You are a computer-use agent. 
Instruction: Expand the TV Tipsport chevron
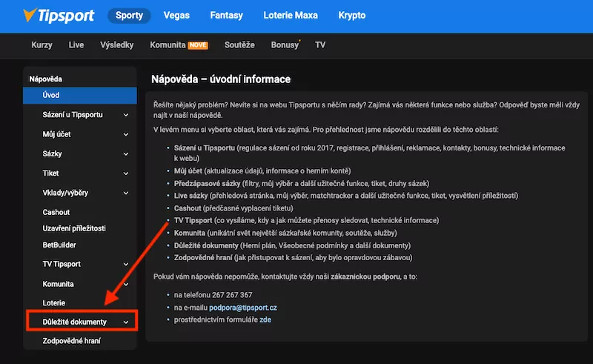(126, 265)
